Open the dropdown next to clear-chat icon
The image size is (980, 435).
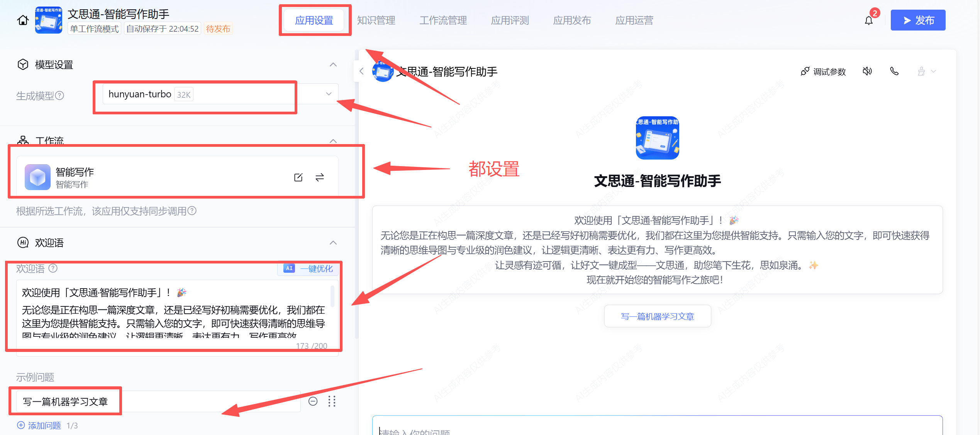[934, 71]
